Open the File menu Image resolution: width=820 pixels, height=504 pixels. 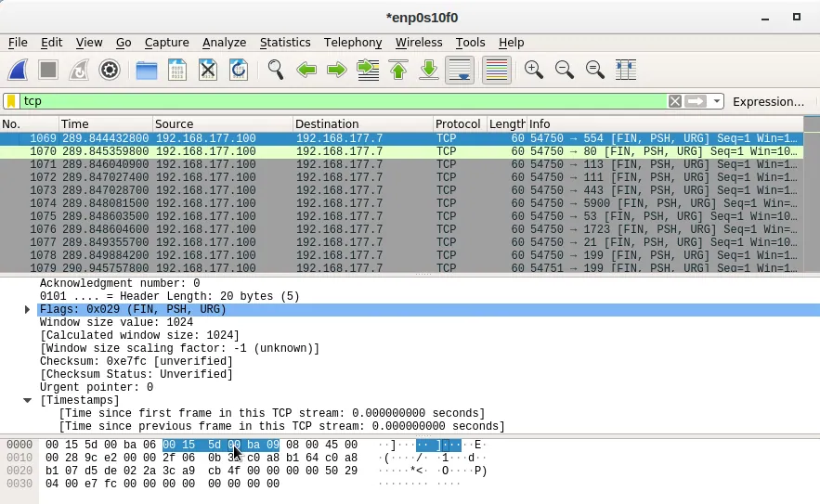click(18, 43)
